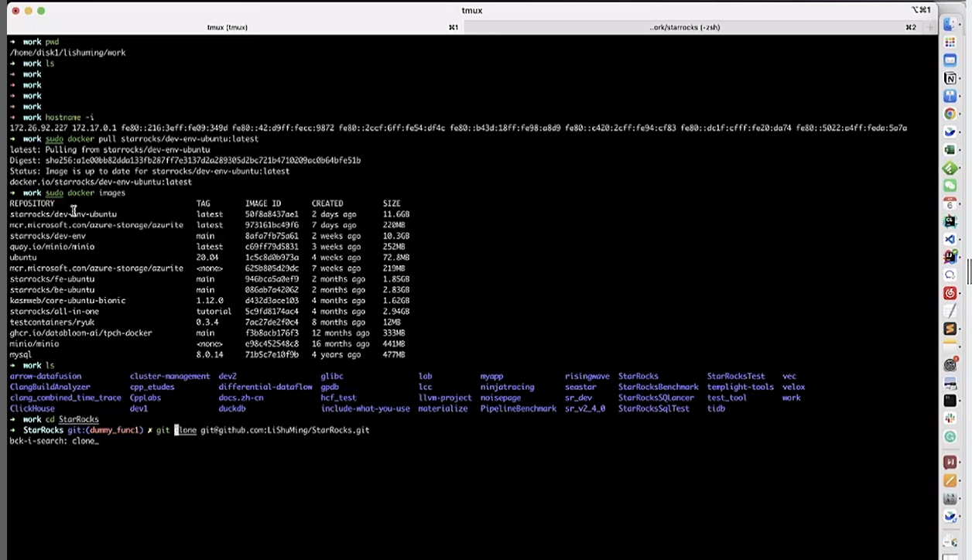Viewport: 972px width, 560px height.
Task: Open WeChat from the dock
Action: pos(950,186)
